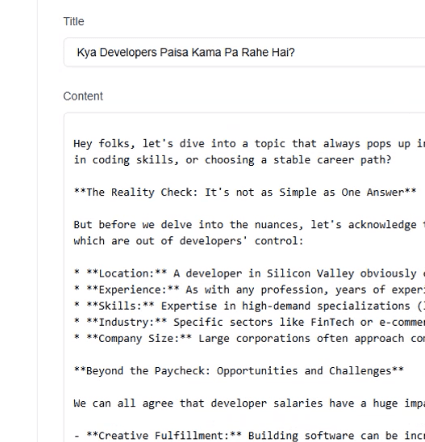Click the '**Industry:**' bullet label
Image resolution: width=425 pixels, height=442 pixels.
pos(127,322)
